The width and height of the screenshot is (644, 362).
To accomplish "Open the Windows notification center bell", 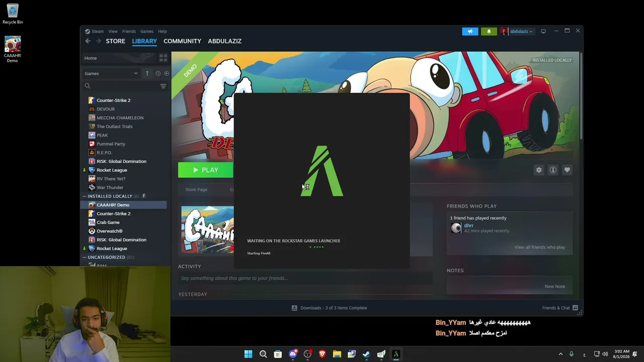I will coord(635,354).
